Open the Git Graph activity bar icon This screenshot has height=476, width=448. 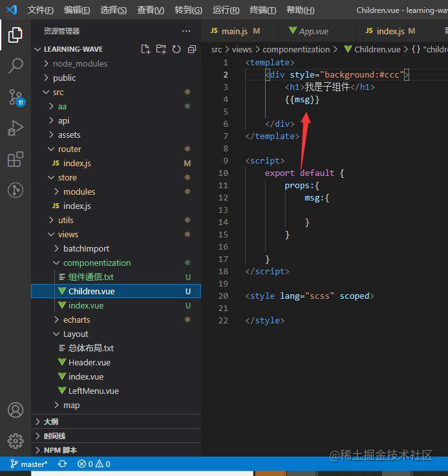[16, 190]
